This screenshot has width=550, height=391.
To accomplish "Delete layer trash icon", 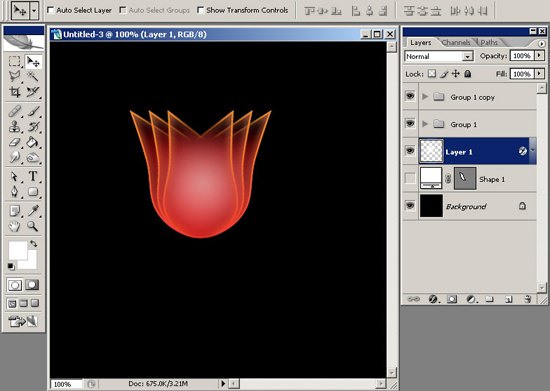I will pyautogui.click(x=528, y=299).
